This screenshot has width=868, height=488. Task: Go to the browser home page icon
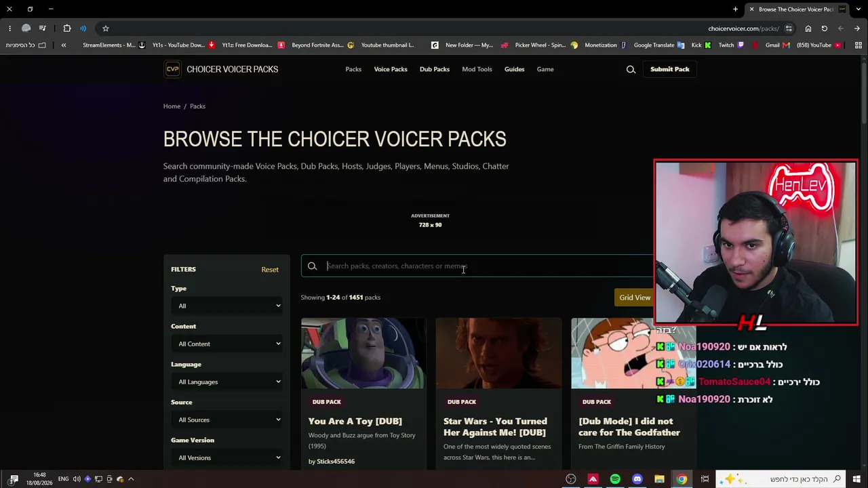(808, 28)
